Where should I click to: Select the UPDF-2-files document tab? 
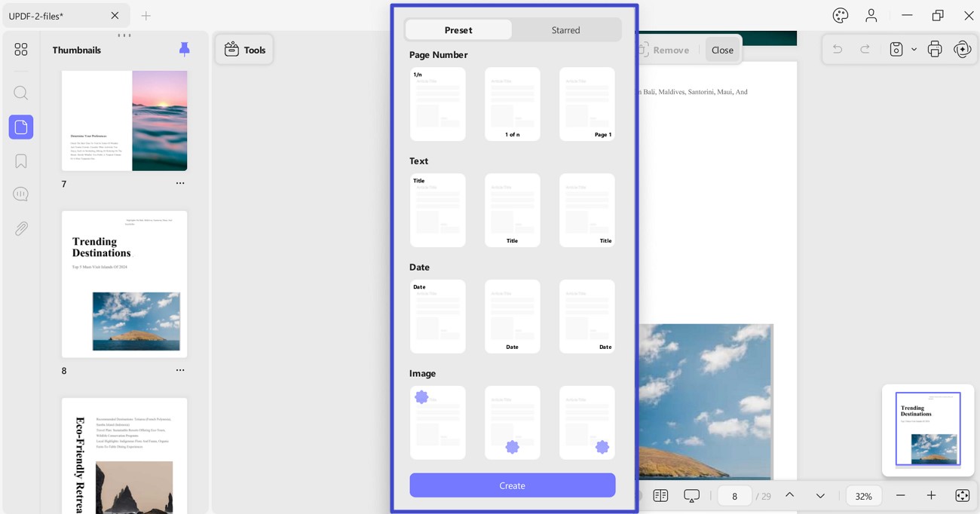[64, 16]
